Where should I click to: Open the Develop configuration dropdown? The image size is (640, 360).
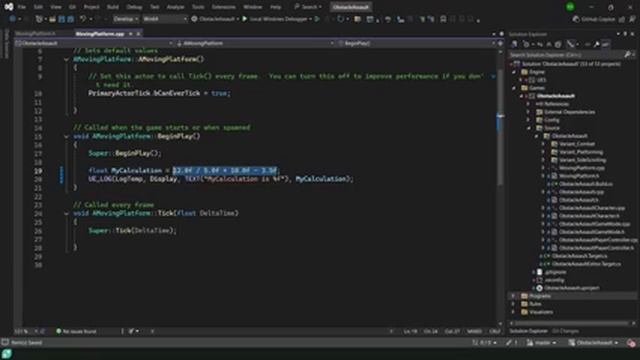coord(126,19)
